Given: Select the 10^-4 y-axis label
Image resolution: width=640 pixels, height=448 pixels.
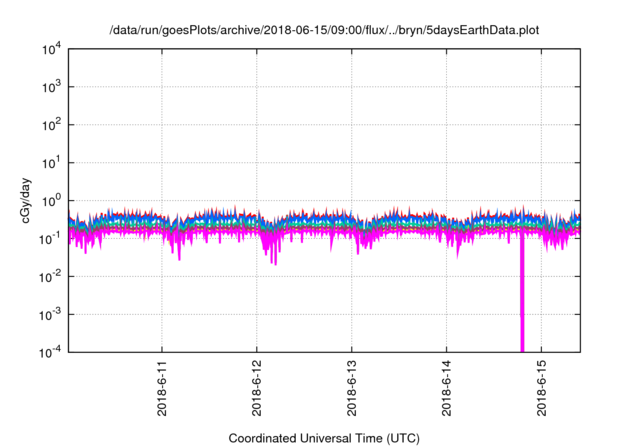Looking at the screenshot, I should tap(51, 352).
